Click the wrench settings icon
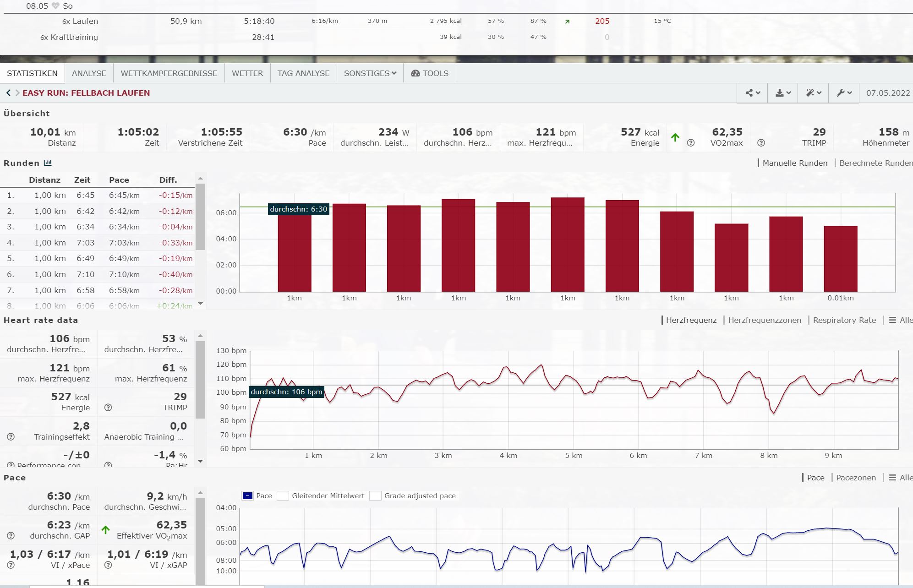Viewport: 913px width, 588px height. 844,93
